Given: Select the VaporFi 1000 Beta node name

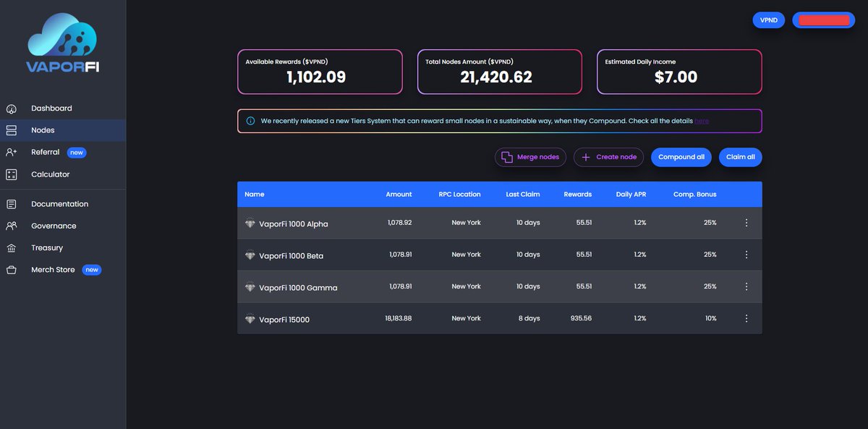Looking at the screenshot, I should [292, 256].
